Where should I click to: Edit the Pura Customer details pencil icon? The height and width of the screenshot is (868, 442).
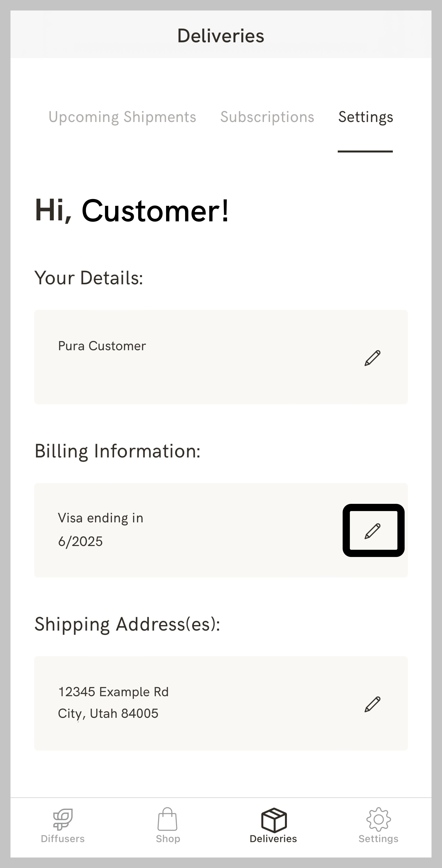tap(372, 358)
